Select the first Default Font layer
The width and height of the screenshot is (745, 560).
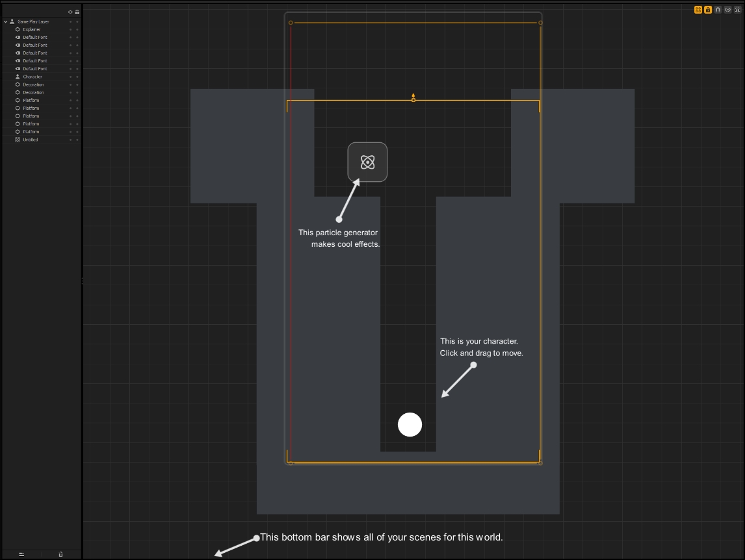click(x=34, y=37)
